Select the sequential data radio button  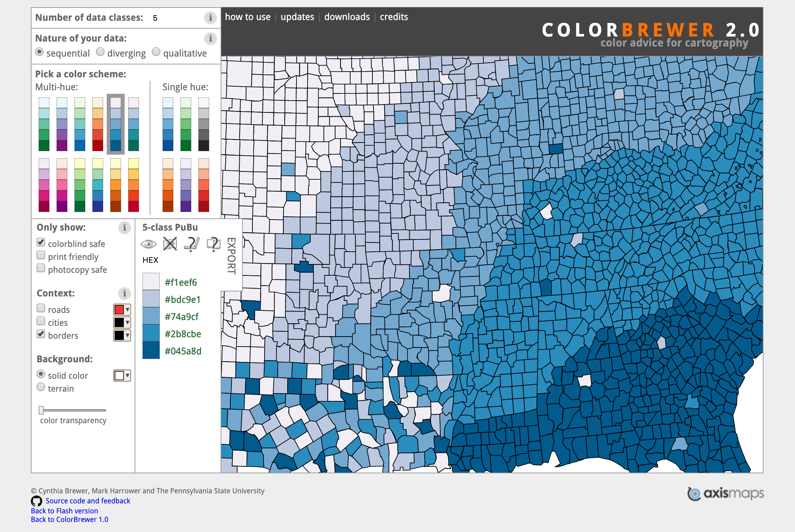(39, 52)
